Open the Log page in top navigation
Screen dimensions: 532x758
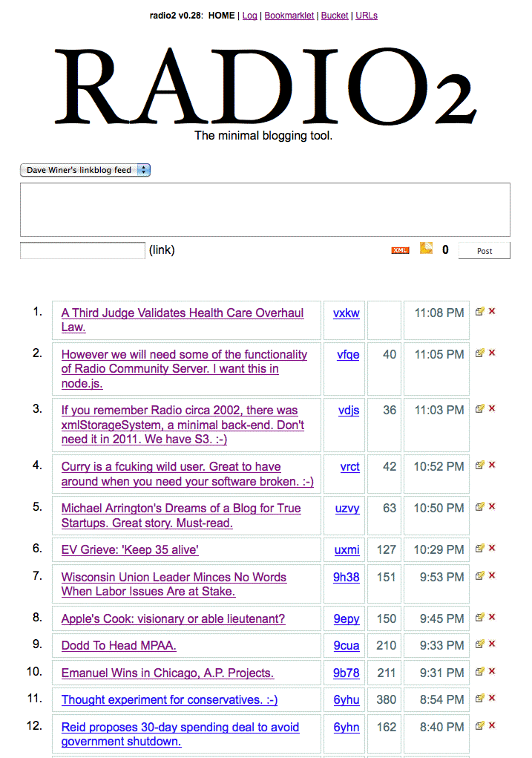coord(250,15)
